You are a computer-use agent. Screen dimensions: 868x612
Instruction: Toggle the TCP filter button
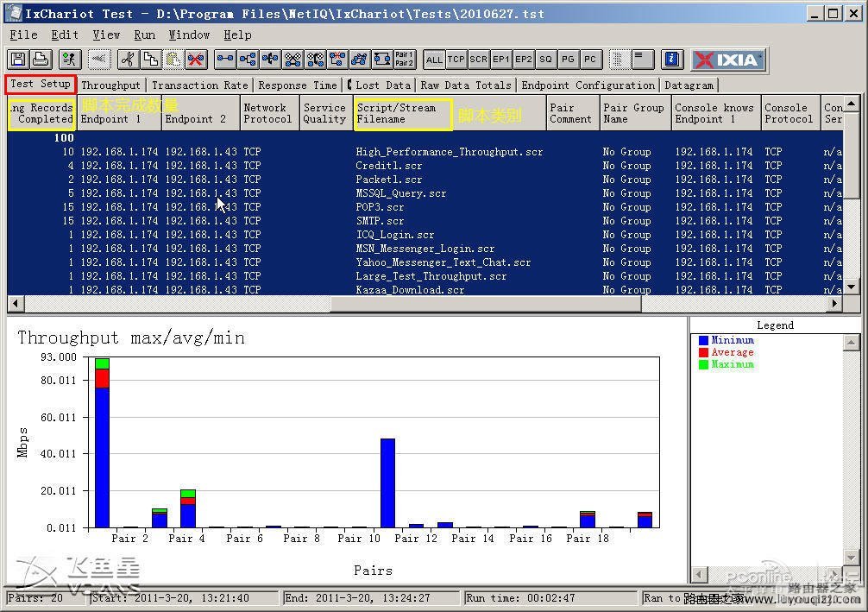[x=456, y=60]
